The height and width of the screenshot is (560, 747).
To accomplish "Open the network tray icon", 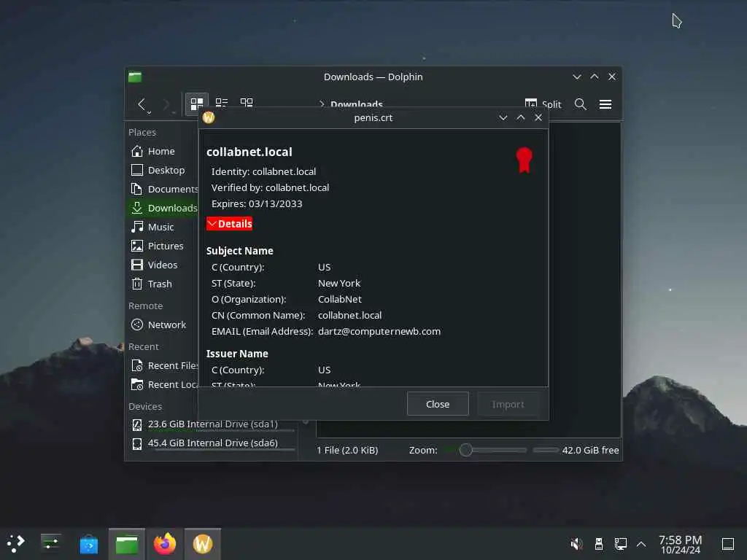I will point(620,544).
